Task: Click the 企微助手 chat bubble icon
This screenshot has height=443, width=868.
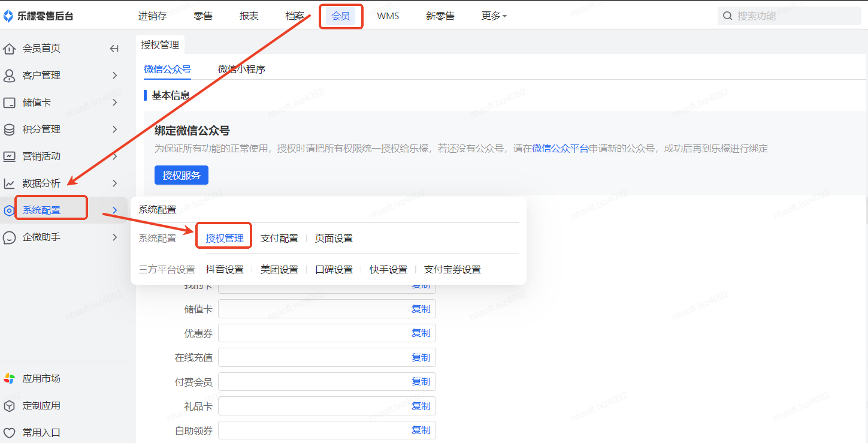Action: [x=9, y=237]
